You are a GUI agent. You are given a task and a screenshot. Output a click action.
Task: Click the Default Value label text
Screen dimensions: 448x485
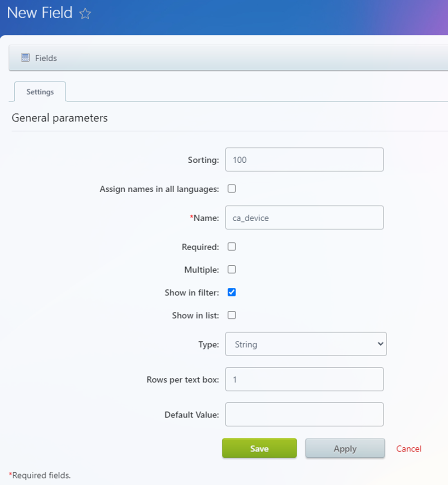(192, 415)
